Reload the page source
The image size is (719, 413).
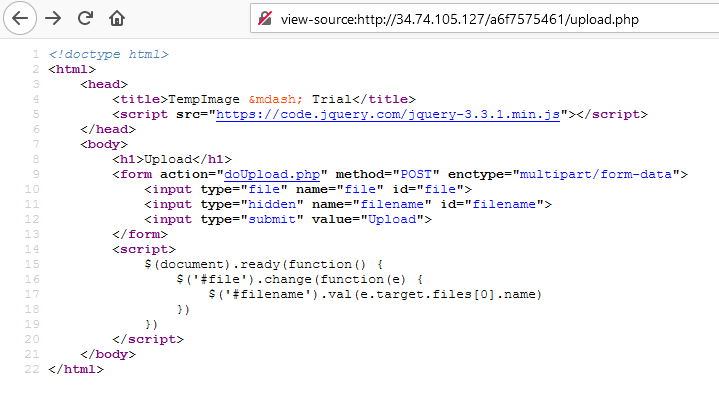click(85, 18)
